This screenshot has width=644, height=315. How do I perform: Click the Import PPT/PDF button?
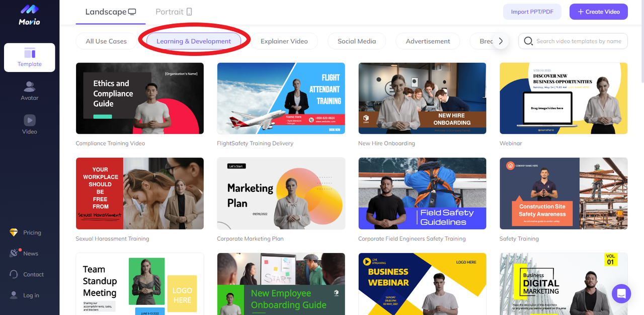[532, 12]
